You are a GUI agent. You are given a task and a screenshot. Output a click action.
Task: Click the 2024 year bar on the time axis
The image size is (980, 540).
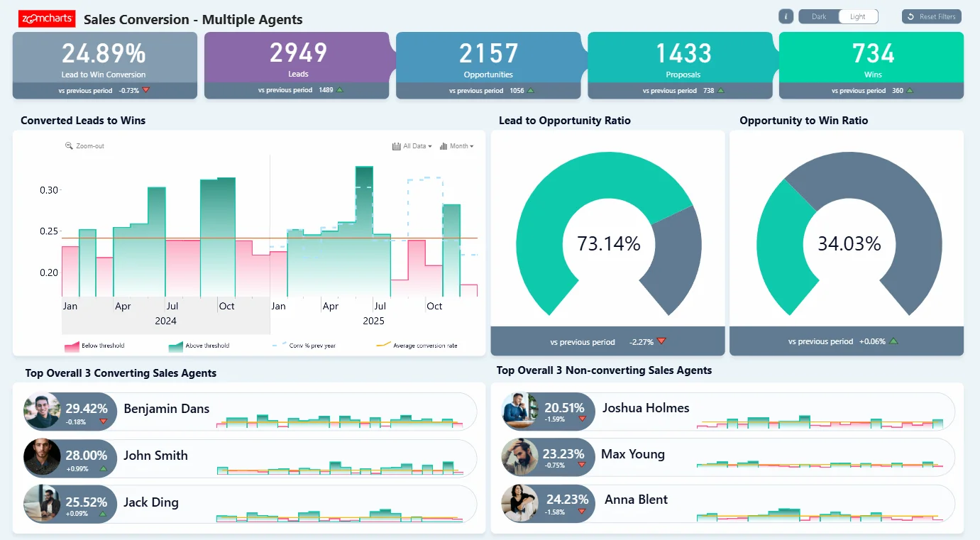click(165, 321)
